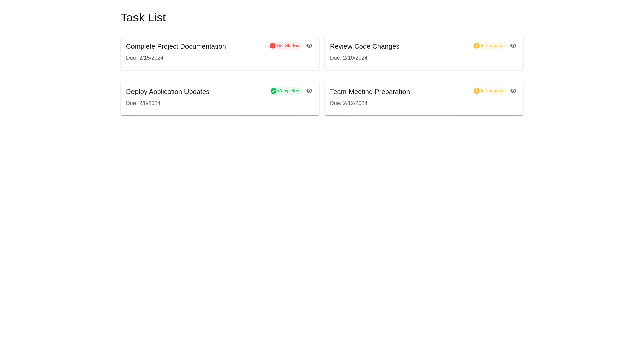Click eye icon on Complete Project Documentation card

coord(309,46)
